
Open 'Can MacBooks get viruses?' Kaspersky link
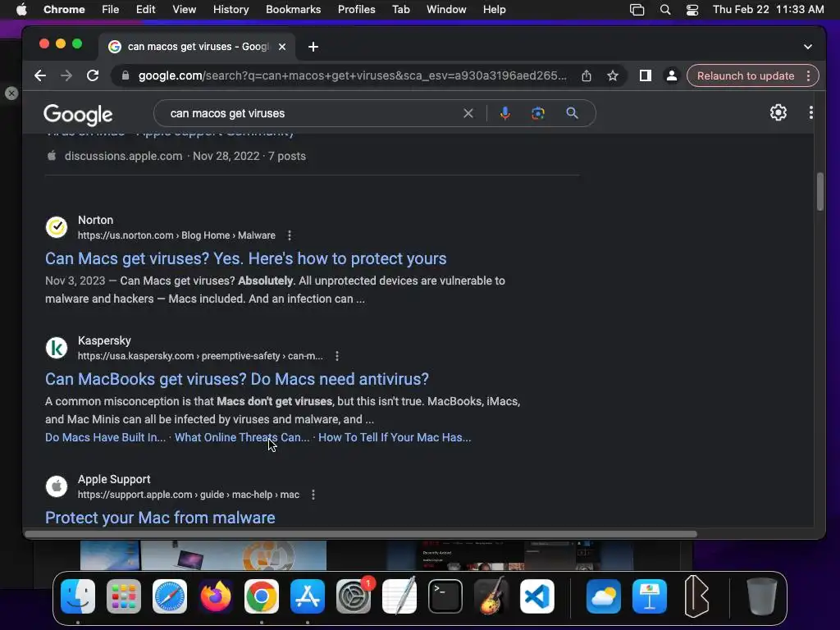(237, 379)
